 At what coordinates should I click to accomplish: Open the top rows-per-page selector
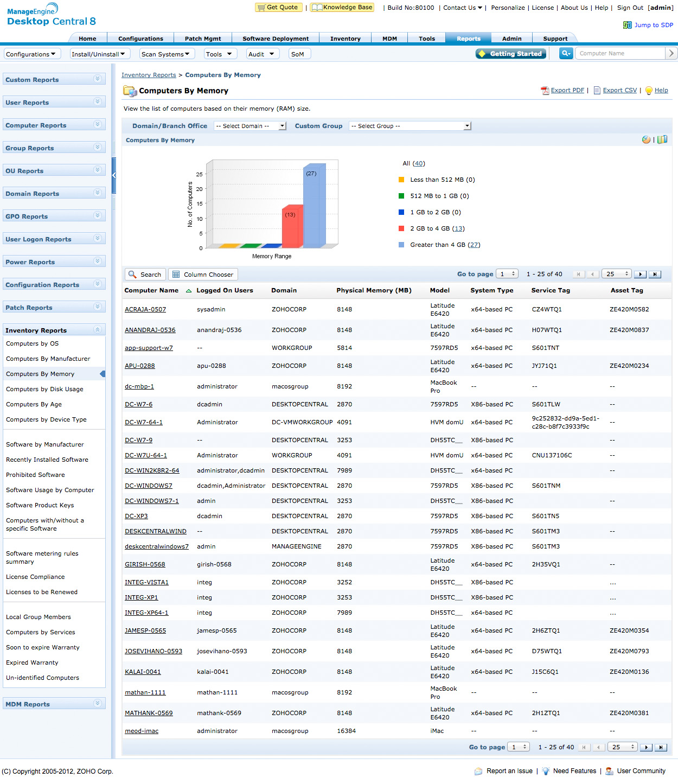pos(617,275)
